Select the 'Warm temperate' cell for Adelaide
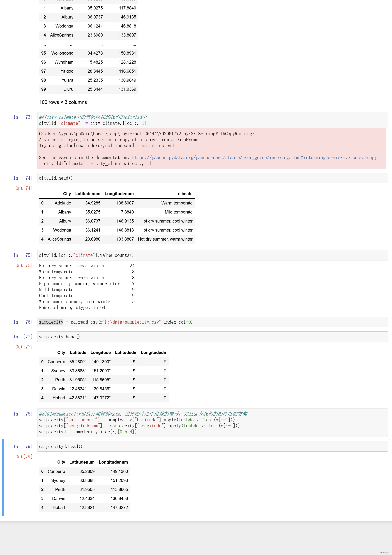This screenshot has width=392, height=555. 177,203
